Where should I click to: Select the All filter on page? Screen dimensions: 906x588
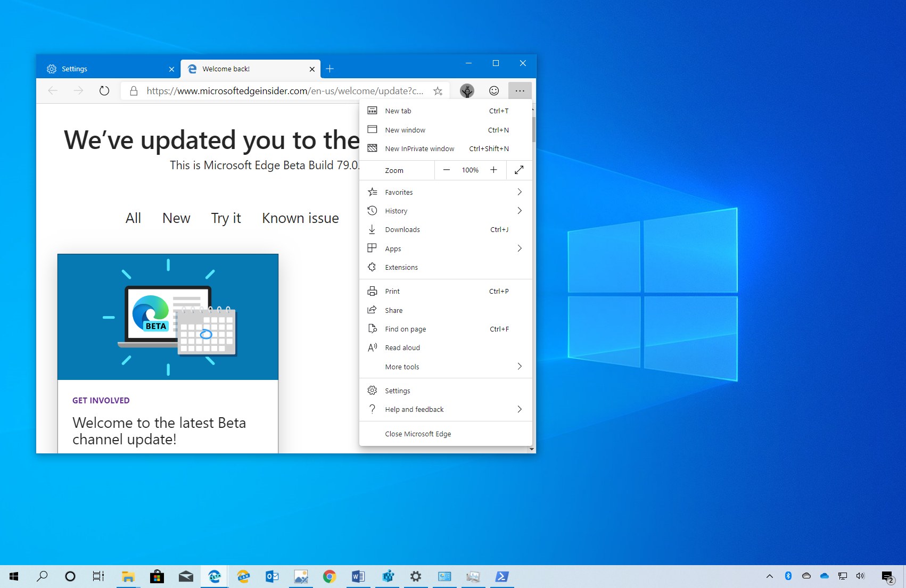(133, 218)
